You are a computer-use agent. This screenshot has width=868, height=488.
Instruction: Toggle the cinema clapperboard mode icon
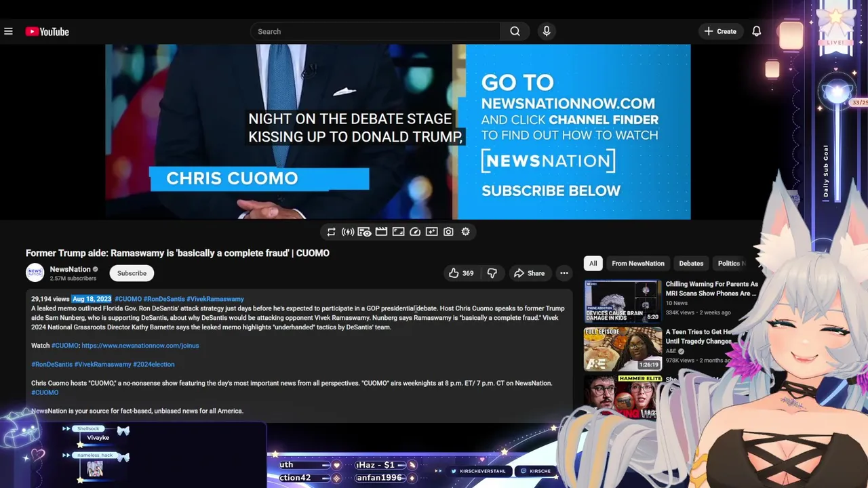pos(381,232)
